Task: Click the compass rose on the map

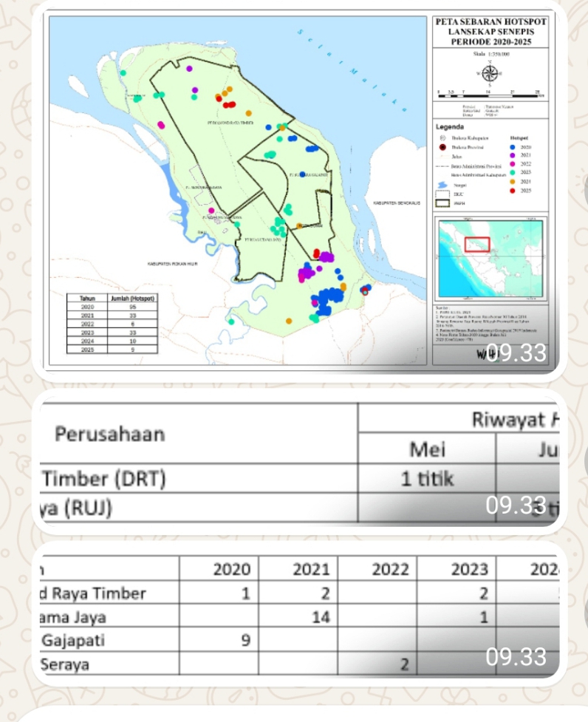Action: coord(490,73)
